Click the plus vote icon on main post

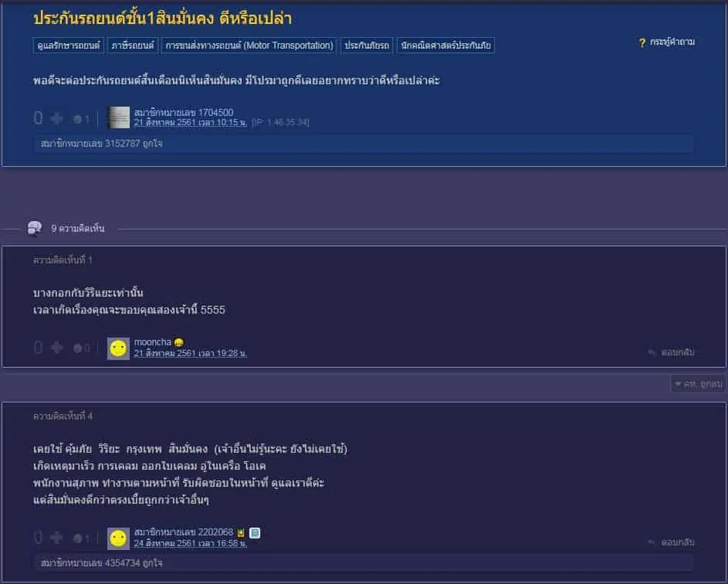click(x=56, y=118)
